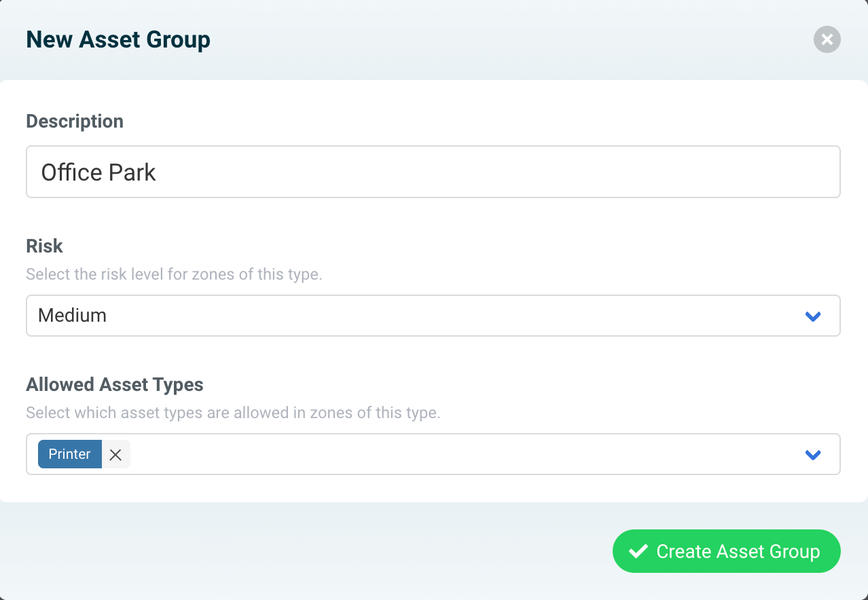Click the blue dropdown arrow beside Medium

(812, 316)
